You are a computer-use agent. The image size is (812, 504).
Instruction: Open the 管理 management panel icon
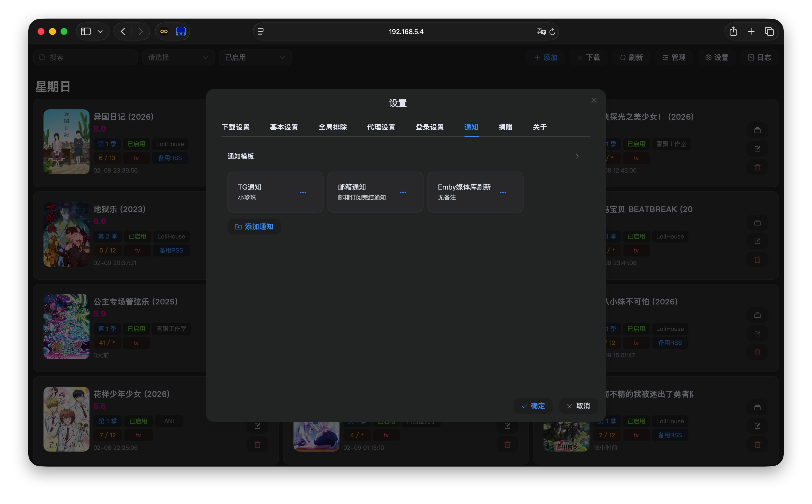coord(666,57)
